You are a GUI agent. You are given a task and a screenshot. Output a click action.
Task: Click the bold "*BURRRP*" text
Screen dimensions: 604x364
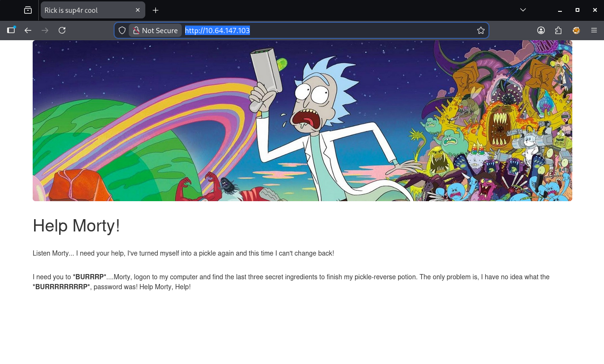pyautogui.click(x=89, y=277)
